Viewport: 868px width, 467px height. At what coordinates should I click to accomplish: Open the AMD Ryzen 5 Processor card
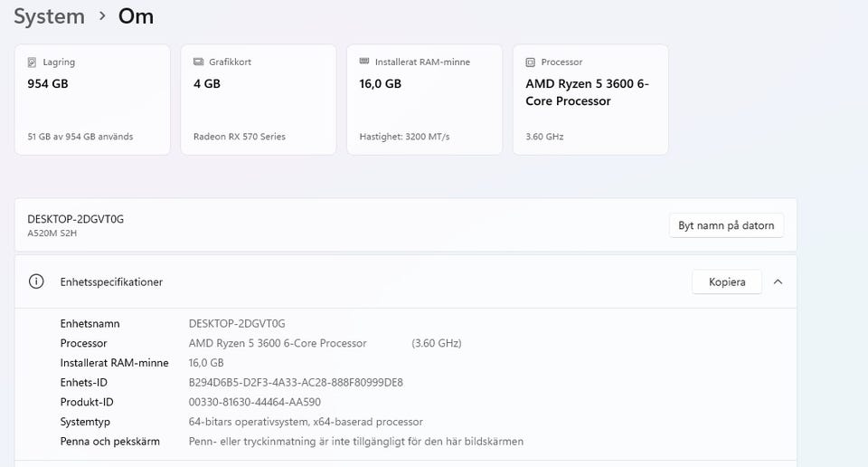tap(590, 100)
